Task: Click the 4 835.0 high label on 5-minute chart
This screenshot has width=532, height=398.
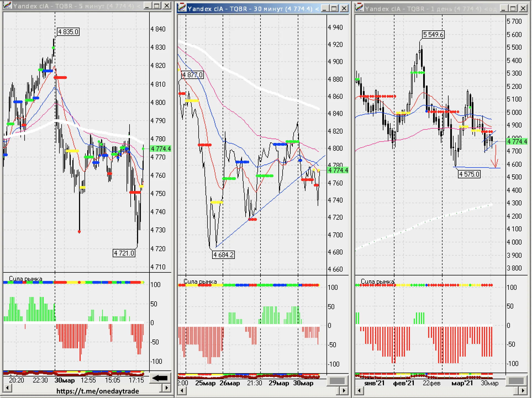Action: [68, 32]
